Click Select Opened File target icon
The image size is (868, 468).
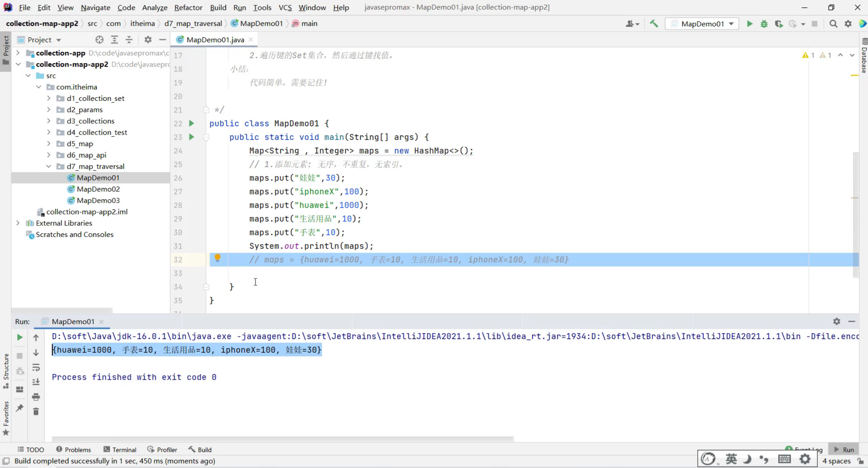(99, 39)
